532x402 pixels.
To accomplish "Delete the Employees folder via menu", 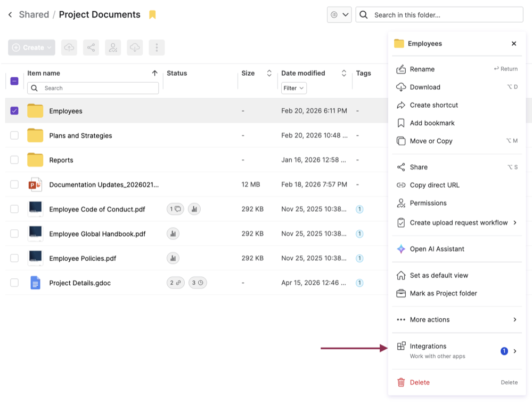I will (x=457, y=382).
